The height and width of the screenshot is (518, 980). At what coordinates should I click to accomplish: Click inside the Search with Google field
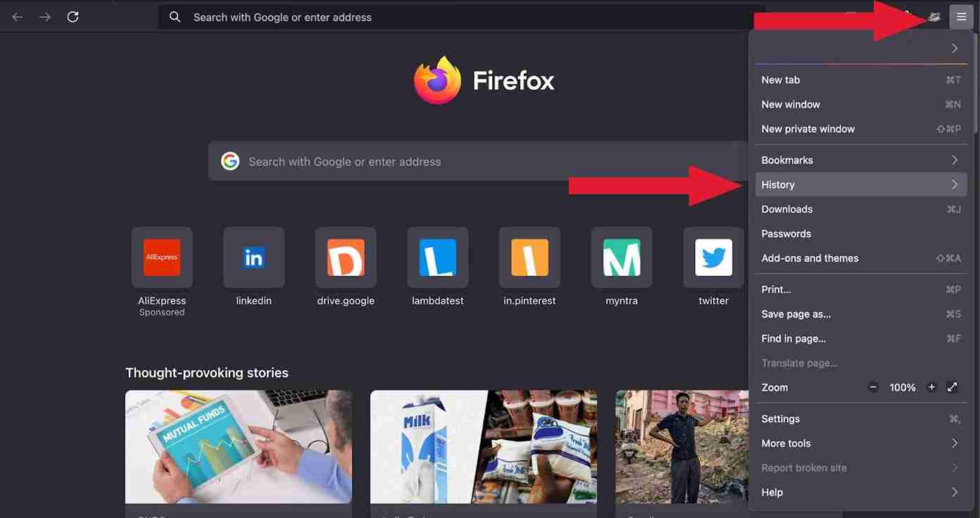pos(422,161)
